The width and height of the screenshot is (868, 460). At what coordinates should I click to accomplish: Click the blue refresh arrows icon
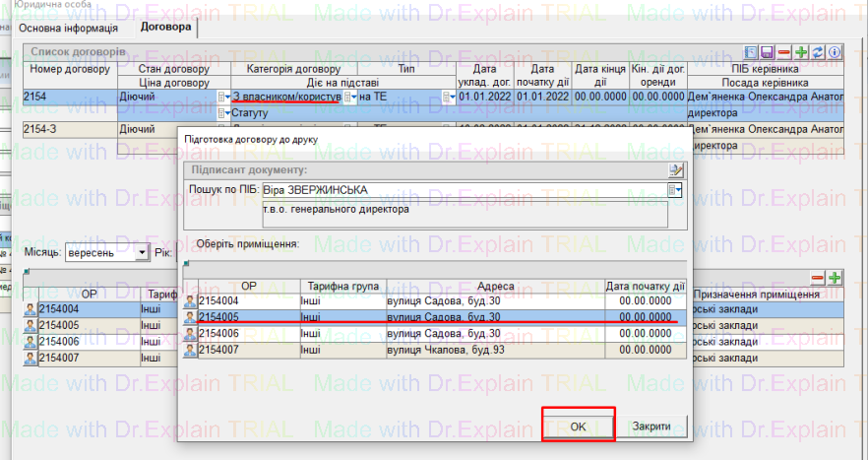tap(818, 51)
